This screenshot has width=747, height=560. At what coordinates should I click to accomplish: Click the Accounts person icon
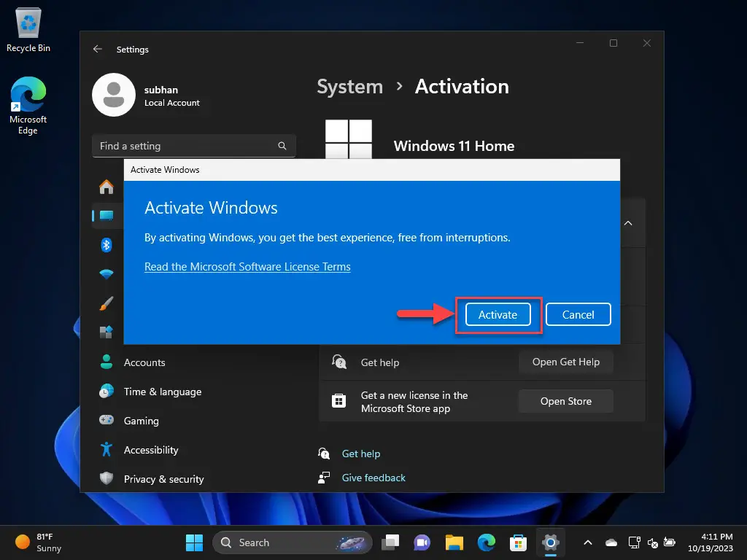(107, 362)
